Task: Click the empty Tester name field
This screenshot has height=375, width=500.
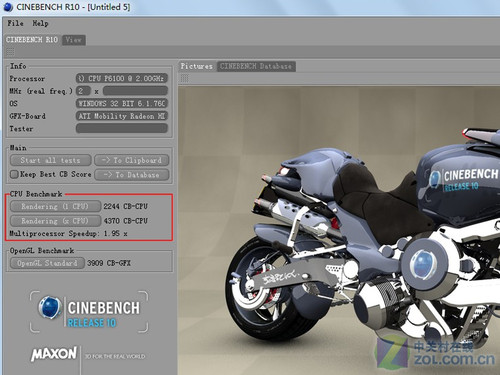Action: (122, 128)
